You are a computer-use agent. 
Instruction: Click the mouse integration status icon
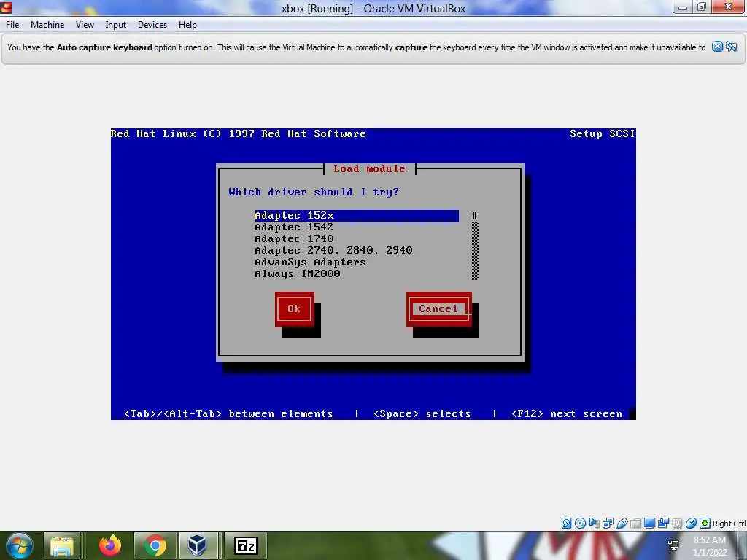[x=691, y=524]
